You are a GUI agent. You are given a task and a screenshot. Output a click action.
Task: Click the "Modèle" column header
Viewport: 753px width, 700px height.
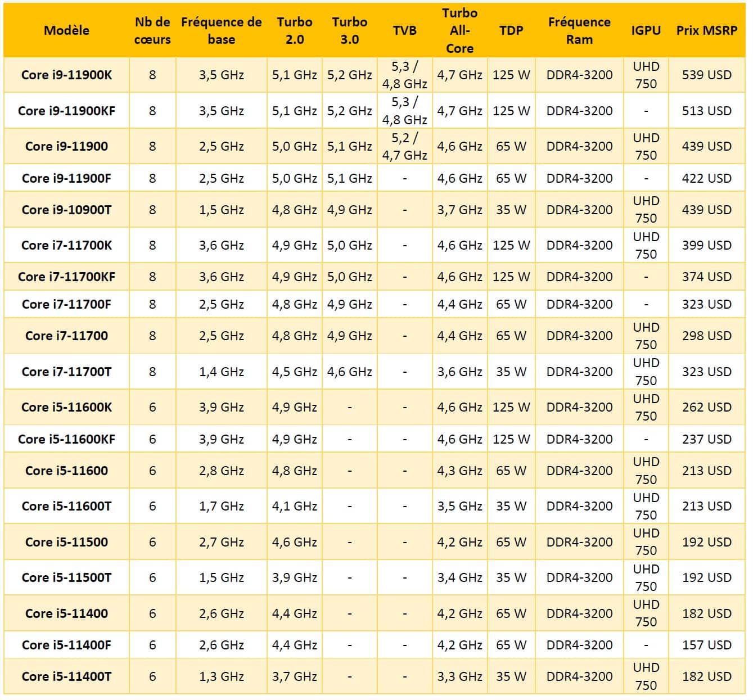tap(66, 30)
